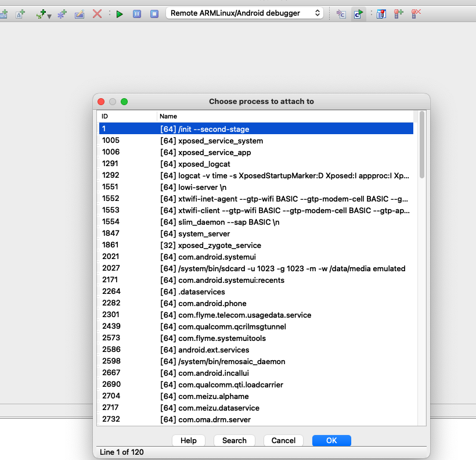
Task: Open the Remote ARMLinux/Android debugger dropdown
Action: [244, 13]
